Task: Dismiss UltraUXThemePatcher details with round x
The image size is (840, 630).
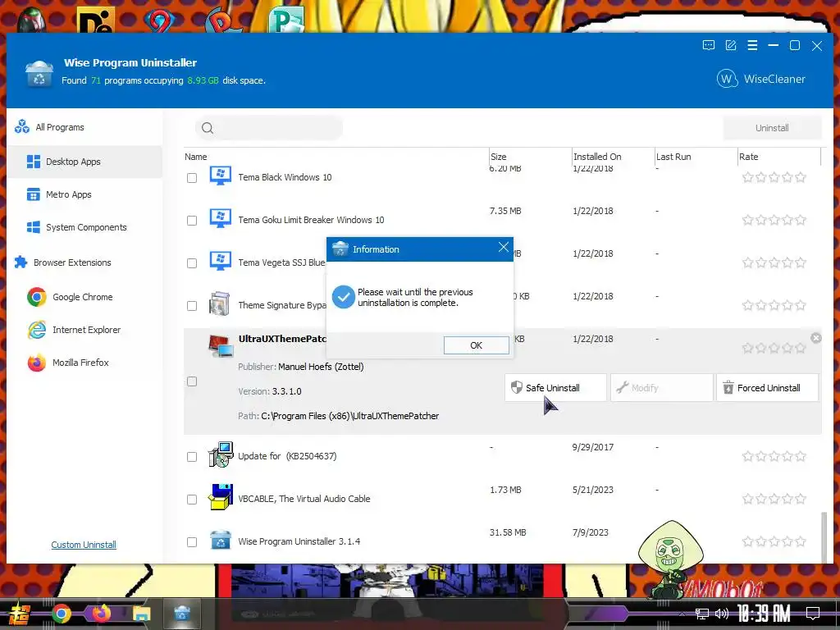Action: pos(816,338)
